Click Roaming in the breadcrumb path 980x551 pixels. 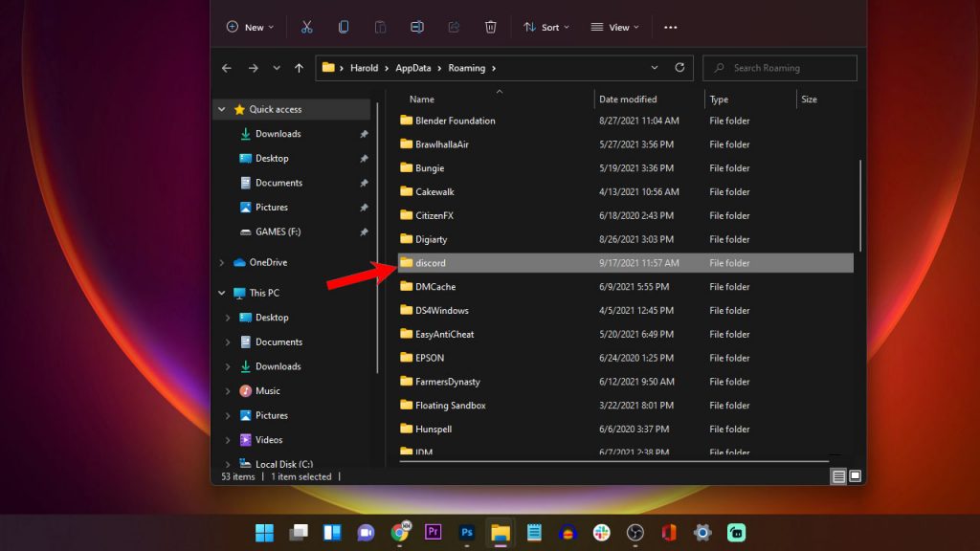[x=466, y=68]
